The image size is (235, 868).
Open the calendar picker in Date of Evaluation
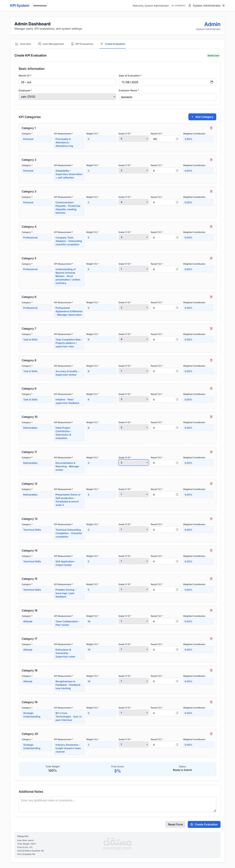[212, 82]
